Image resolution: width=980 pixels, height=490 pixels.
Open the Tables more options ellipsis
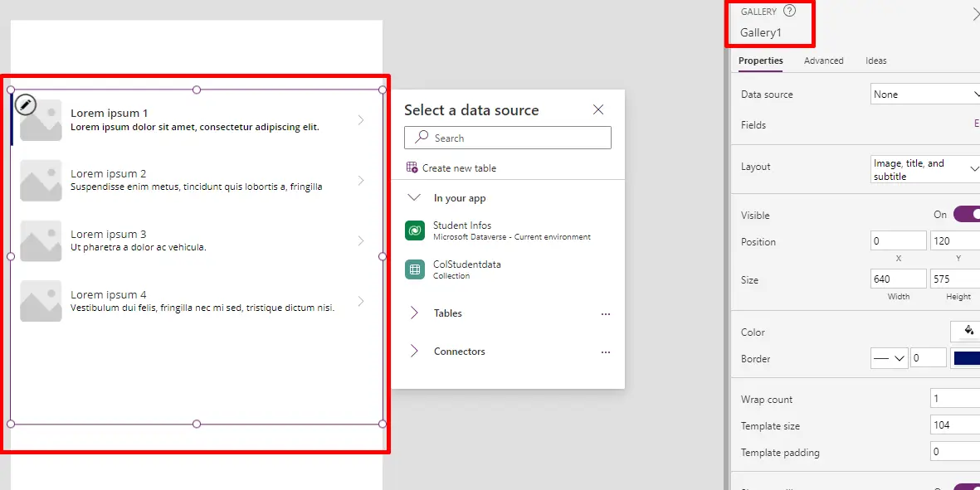point(605,314)
